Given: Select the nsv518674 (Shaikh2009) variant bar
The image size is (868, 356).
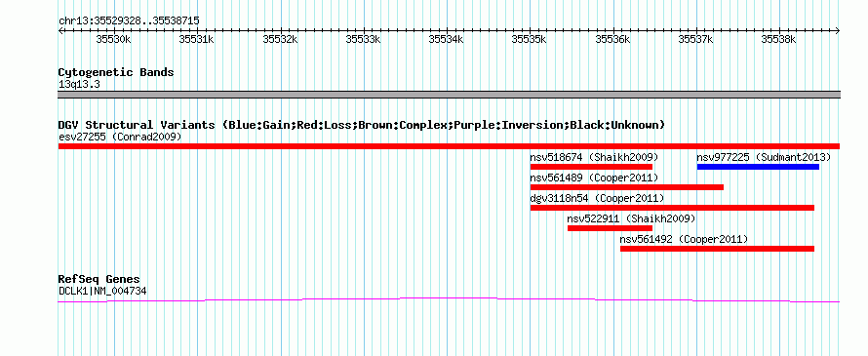Looking at the screenshot, I should point(591,167).
